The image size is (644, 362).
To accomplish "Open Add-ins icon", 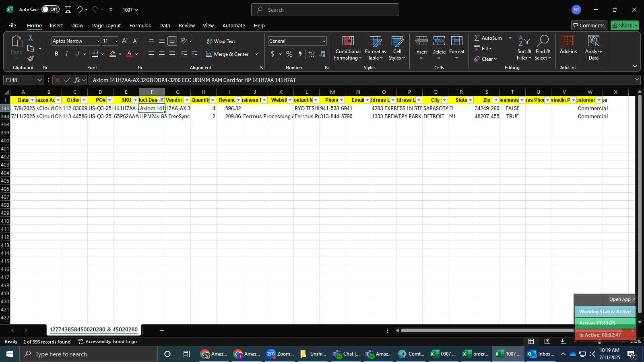I will (x=568, y=45).
